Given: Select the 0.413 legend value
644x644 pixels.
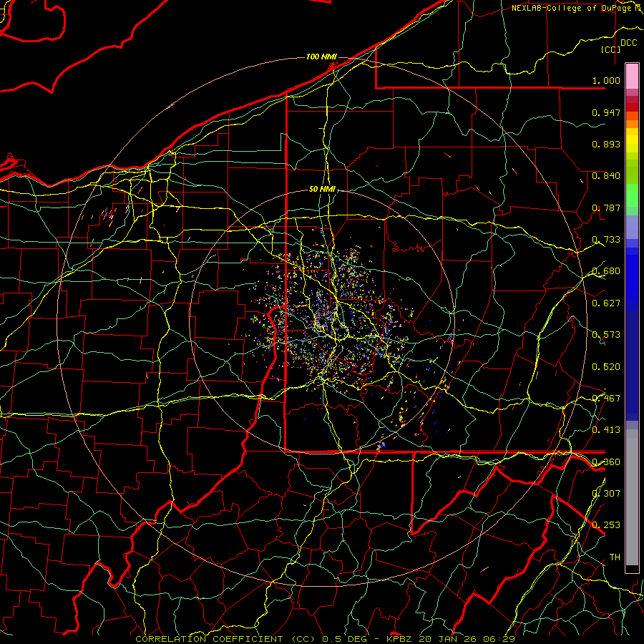Looking at the screenshot, I should [x=606, y=430].
